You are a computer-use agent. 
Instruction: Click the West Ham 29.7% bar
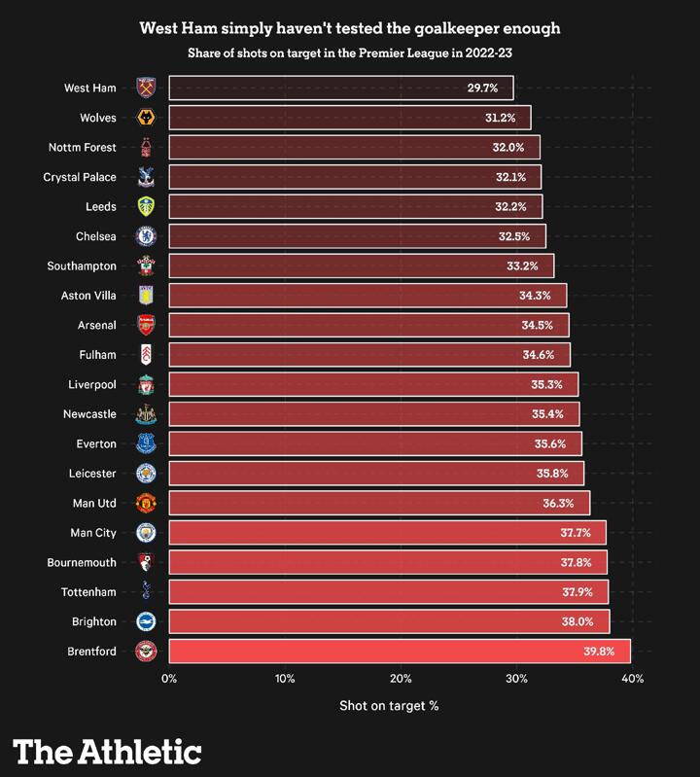pyautogui.click(x=340, y=88)
